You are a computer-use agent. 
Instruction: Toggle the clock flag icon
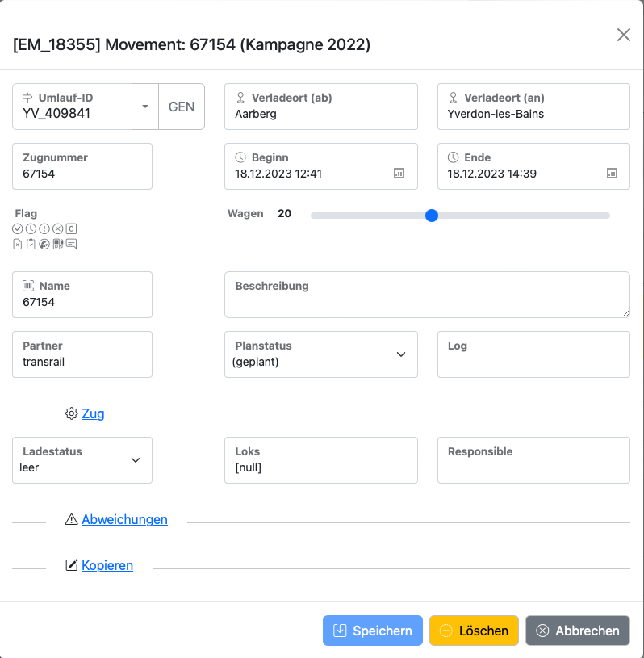(31, 229)
